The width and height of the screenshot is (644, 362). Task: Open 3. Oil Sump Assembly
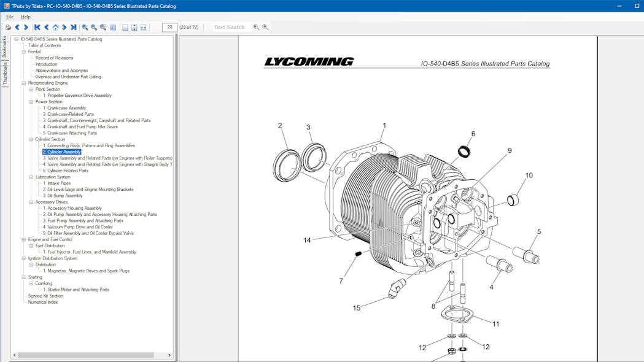(x=63, y=196)
